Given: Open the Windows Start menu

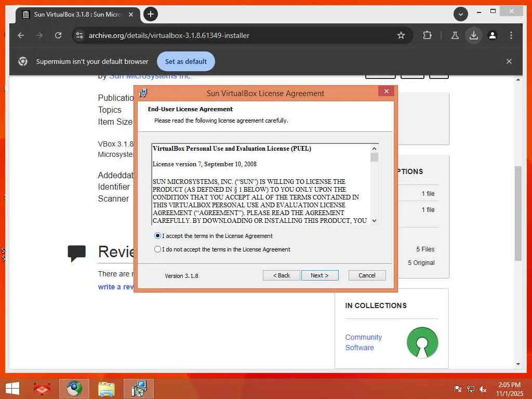Looking at the screenshot, I should click(12, 389).
